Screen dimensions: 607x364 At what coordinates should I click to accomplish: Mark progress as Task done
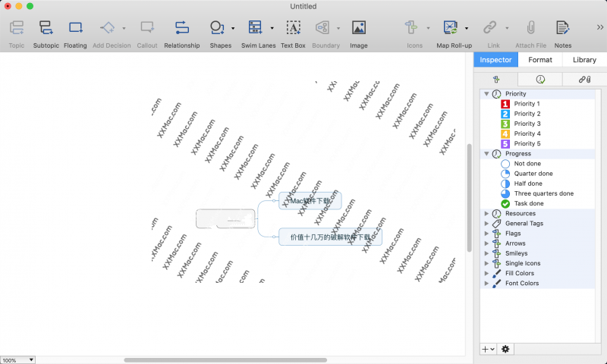click(505, 204)
